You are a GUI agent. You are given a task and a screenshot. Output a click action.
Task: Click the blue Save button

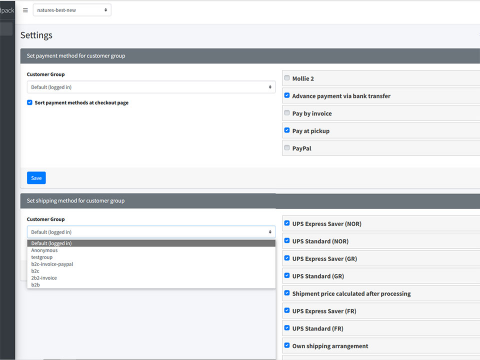pyautogui.click(x=36, y=178)
